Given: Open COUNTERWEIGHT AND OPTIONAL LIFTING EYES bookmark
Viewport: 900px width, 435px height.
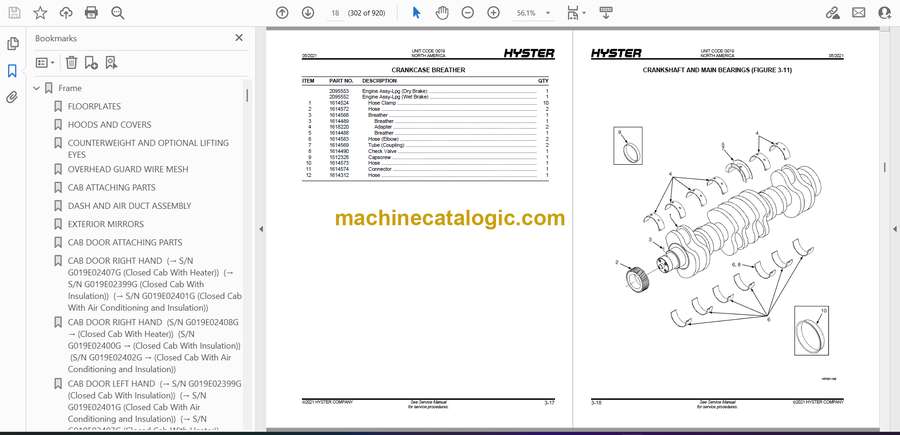Looking at the screenshot, I should tap(148, 149).
